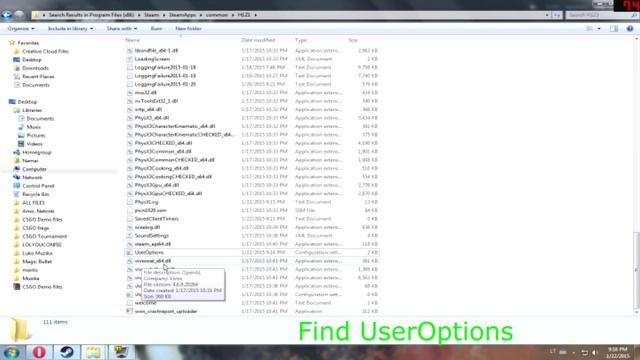Open Recycle Bin from navigation pane
This screenshot has width=640, height=360.
click(x=36, y=194)
